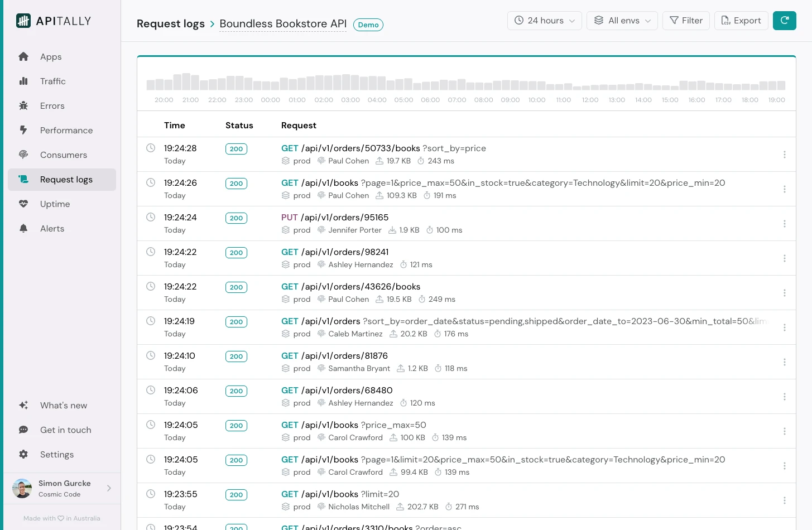Viewport: 812px width, 530px height.
Task: Expand the All envs environment dropdown
Action: (622, 21)
